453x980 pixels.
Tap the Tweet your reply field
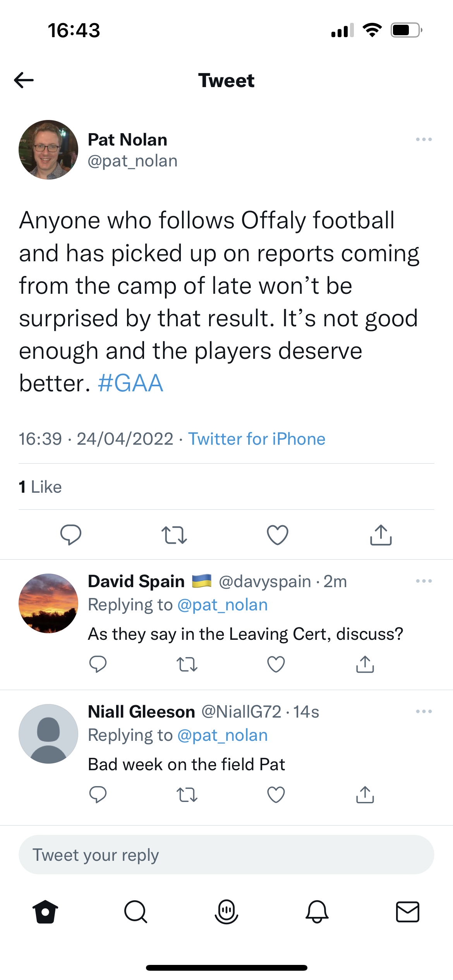[226, 855]
